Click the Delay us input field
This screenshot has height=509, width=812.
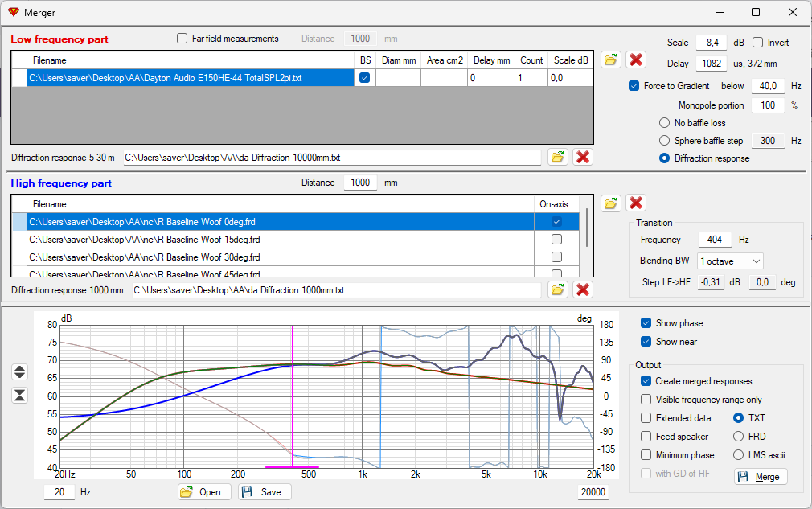point(712,64)
